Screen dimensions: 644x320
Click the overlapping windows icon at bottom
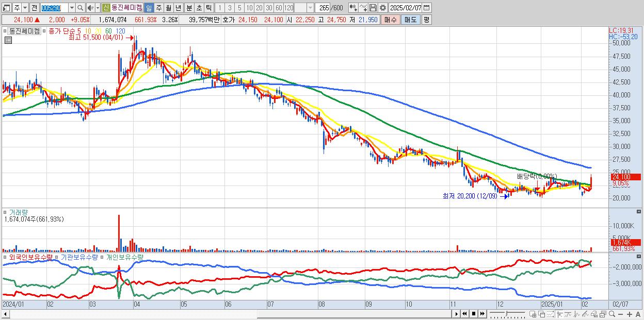pyautogui.click(x=542, y=314)
